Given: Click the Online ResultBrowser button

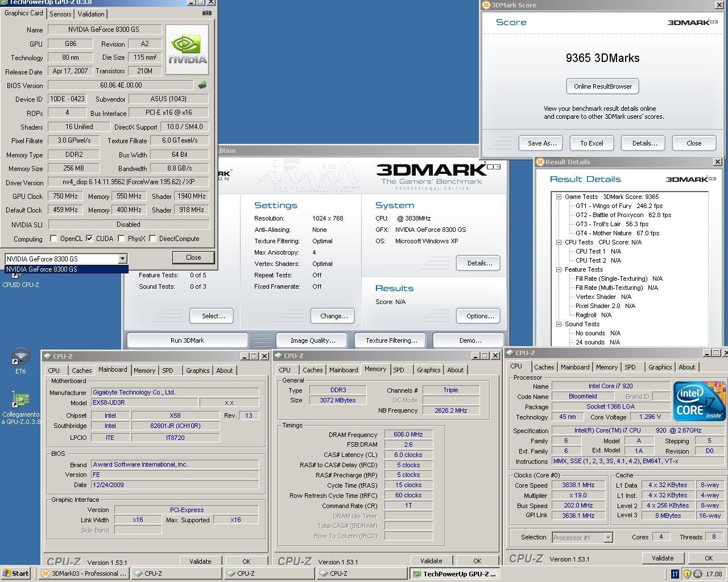Looking at the screenshot, I should coord(603,86).
